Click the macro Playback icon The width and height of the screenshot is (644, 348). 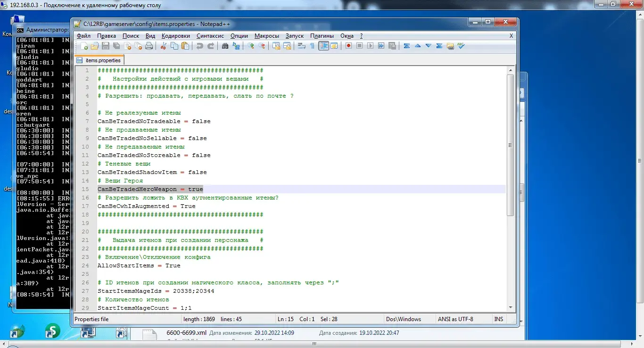point(370,46)
